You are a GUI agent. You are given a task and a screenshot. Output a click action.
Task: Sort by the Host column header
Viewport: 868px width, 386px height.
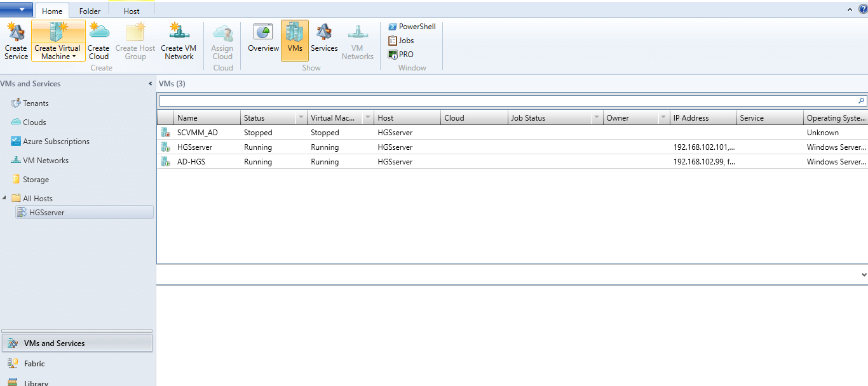coord(407,118)
